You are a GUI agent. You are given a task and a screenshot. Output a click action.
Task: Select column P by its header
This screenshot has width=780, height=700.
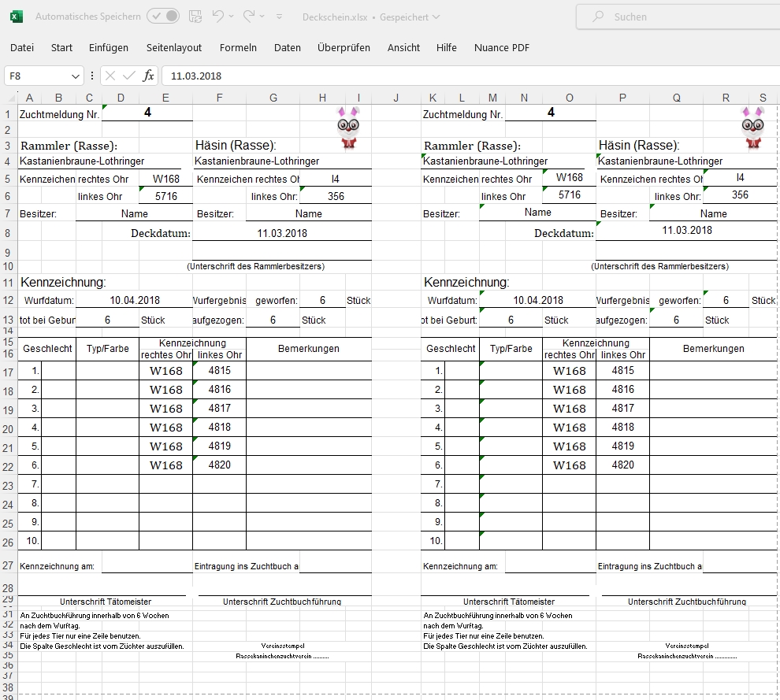622,98
